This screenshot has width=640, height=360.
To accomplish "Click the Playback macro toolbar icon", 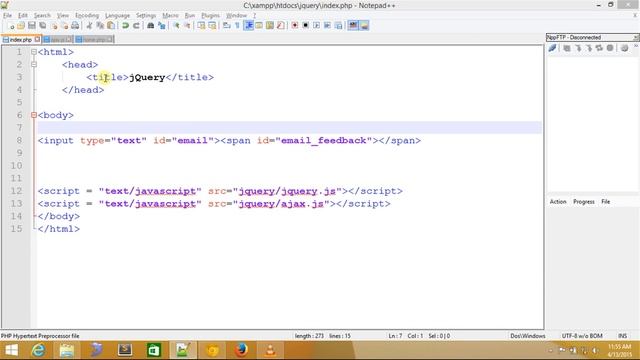I will coord(316,26).
